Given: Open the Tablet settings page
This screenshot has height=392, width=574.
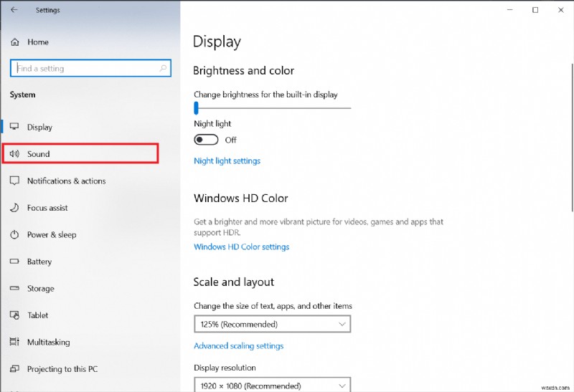Looking at the screenshot, I should [x=38, y=315].
